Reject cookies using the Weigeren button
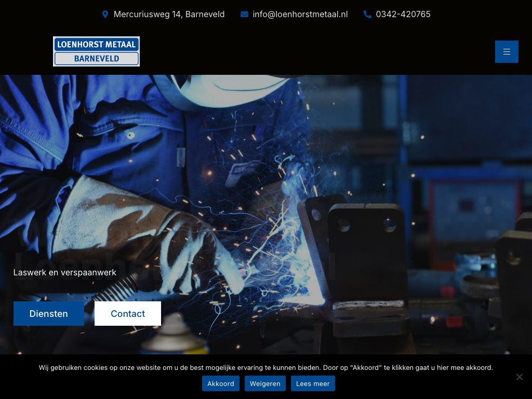Viewport: 532px width, 399px height. (265, 383)
